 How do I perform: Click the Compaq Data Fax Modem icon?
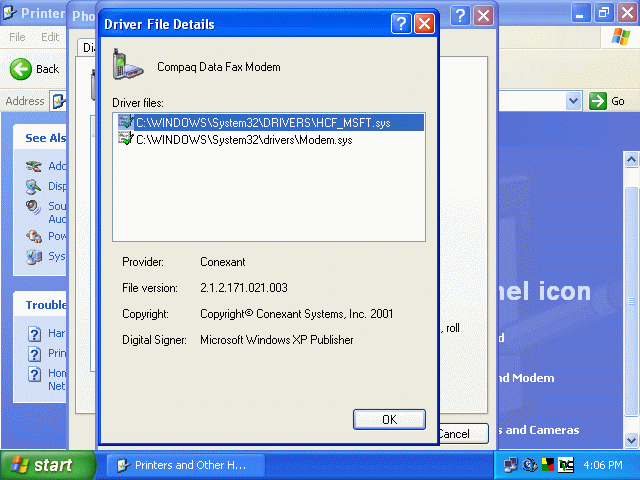click(x=128, y=65)
